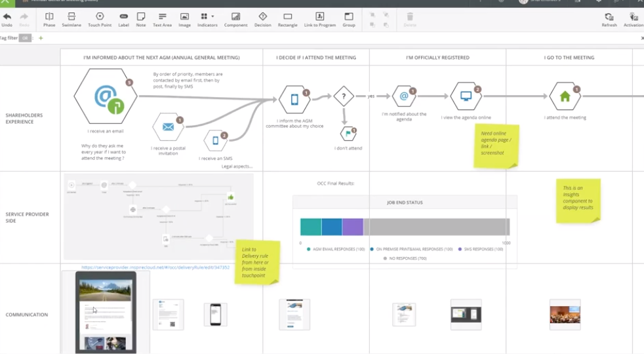Open the Indicators dropdown
Viewport: 644px width, 354px height.
coord(207,19)
